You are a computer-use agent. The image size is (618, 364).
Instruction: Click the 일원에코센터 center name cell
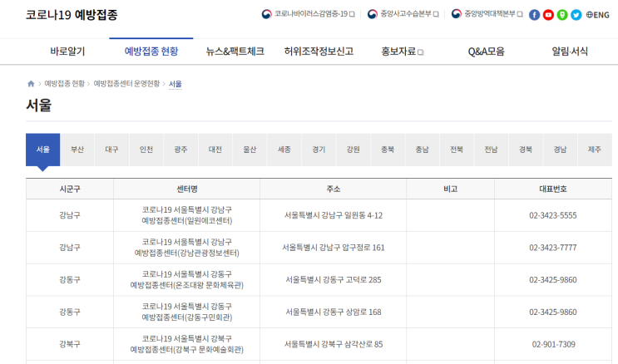[x=187, y=215]
